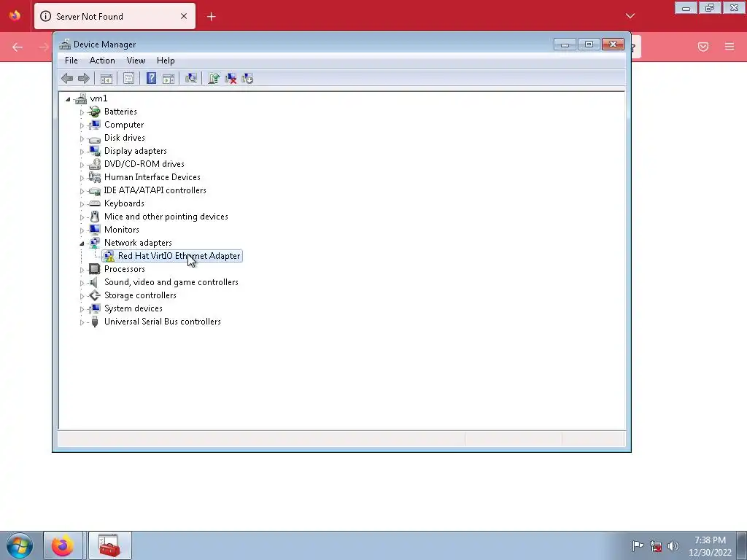Expand the Disk drives category

[x=82, y=139]
